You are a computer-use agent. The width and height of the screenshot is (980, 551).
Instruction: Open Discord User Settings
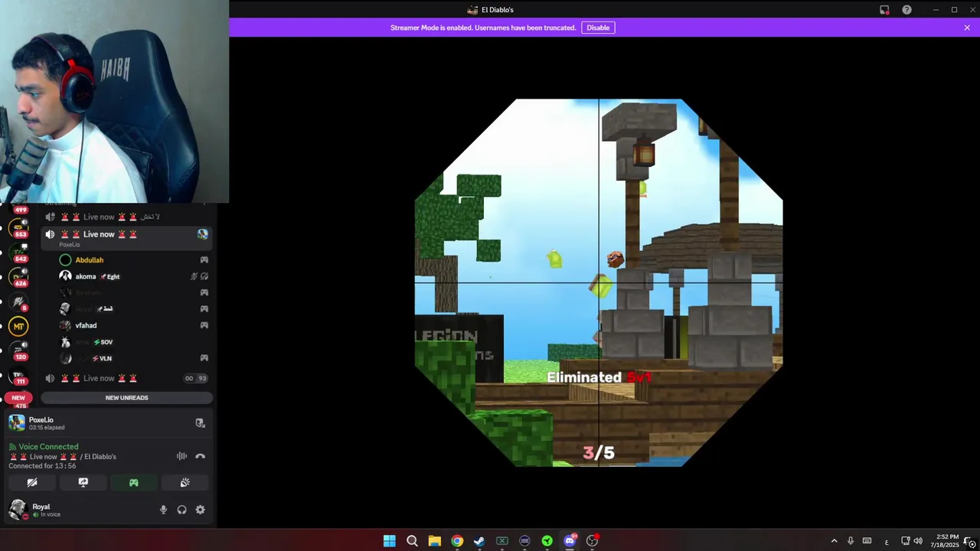pos(200,510)
